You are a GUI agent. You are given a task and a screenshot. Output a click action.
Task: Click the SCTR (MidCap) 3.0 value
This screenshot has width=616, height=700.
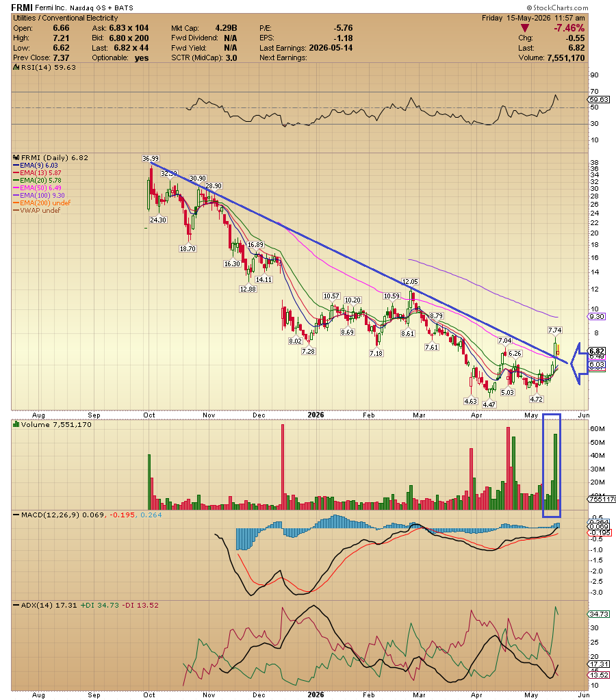point(231,57)
